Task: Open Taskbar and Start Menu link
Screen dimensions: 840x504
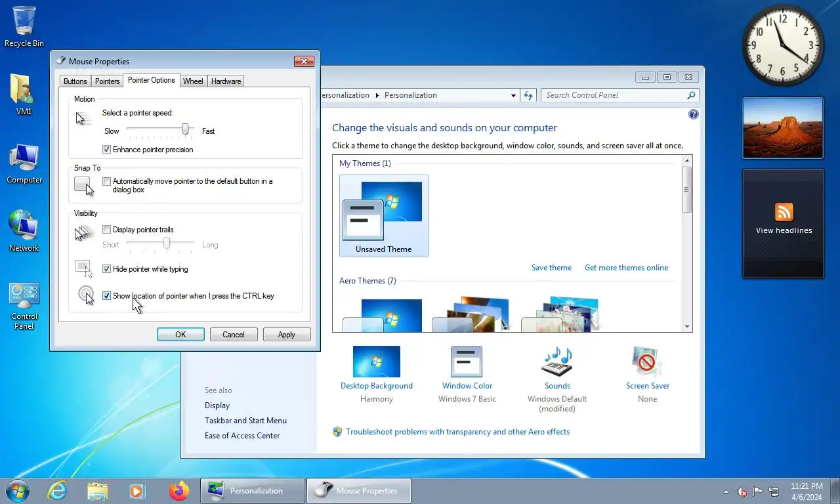Action: point(245,421)
